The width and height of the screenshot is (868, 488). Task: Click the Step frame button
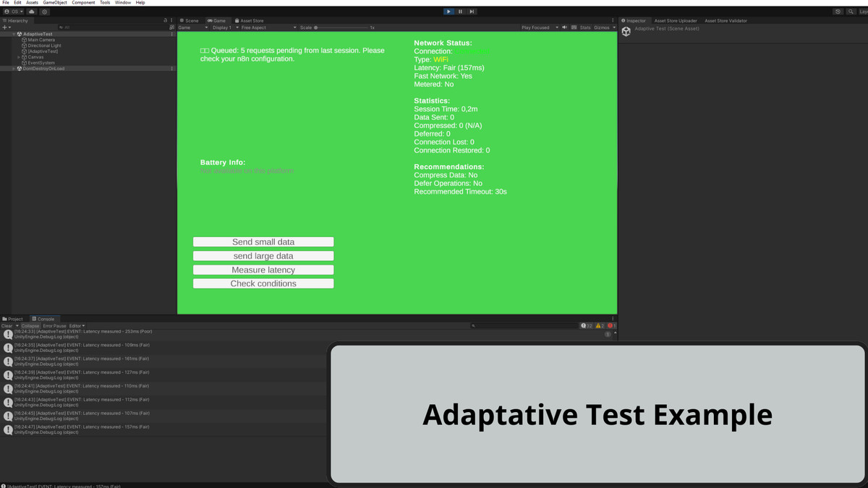[x=472, y=12]
